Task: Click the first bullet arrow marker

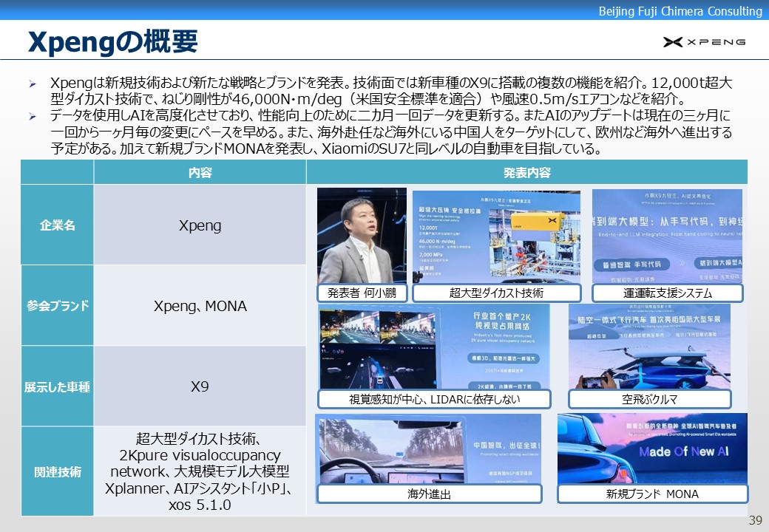Action: click(x=33, y=84)
